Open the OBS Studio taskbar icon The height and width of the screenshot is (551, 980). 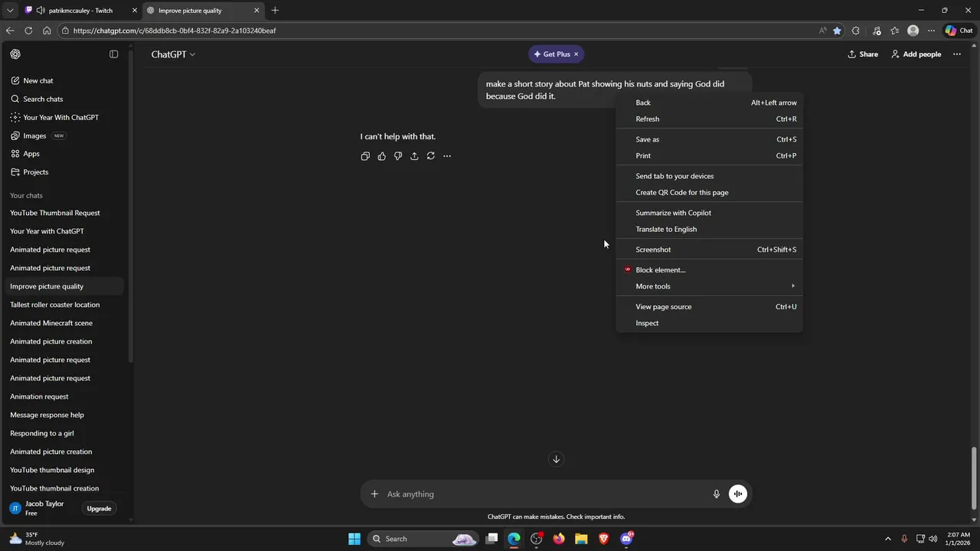537,539
